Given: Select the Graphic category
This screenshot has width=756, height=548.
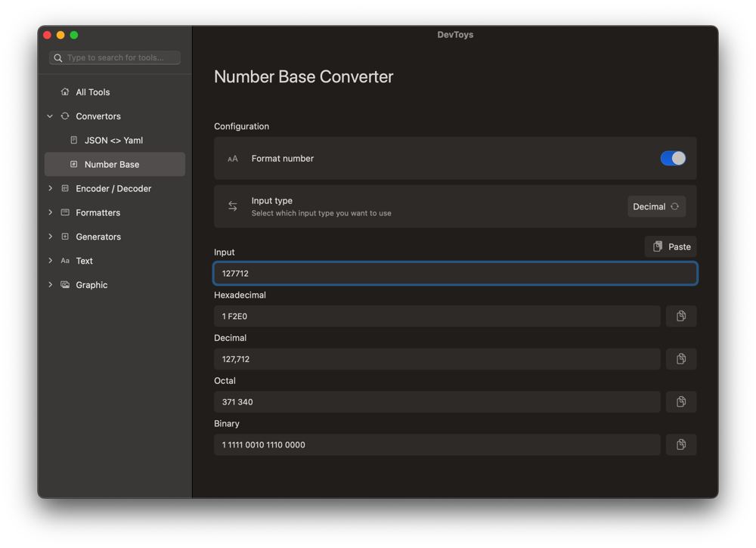Looking at the screenshot, I should click(x=92, y=285).
